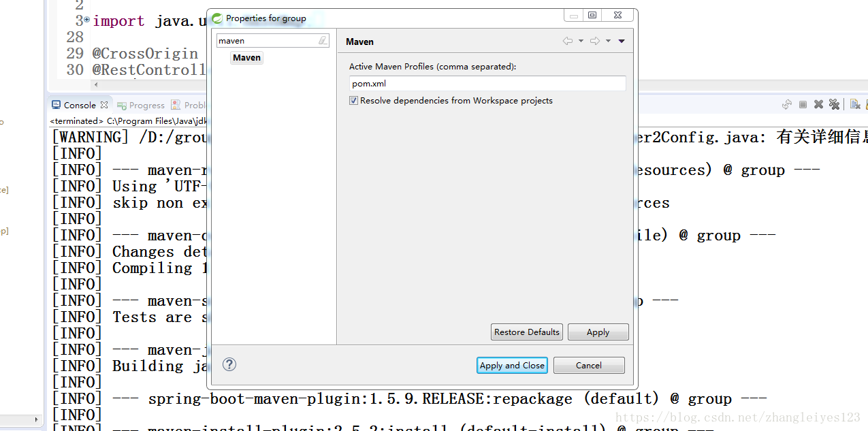Click the Console monitor icon on its tab
Screen dimensions: 868x431
click(56, 105)
